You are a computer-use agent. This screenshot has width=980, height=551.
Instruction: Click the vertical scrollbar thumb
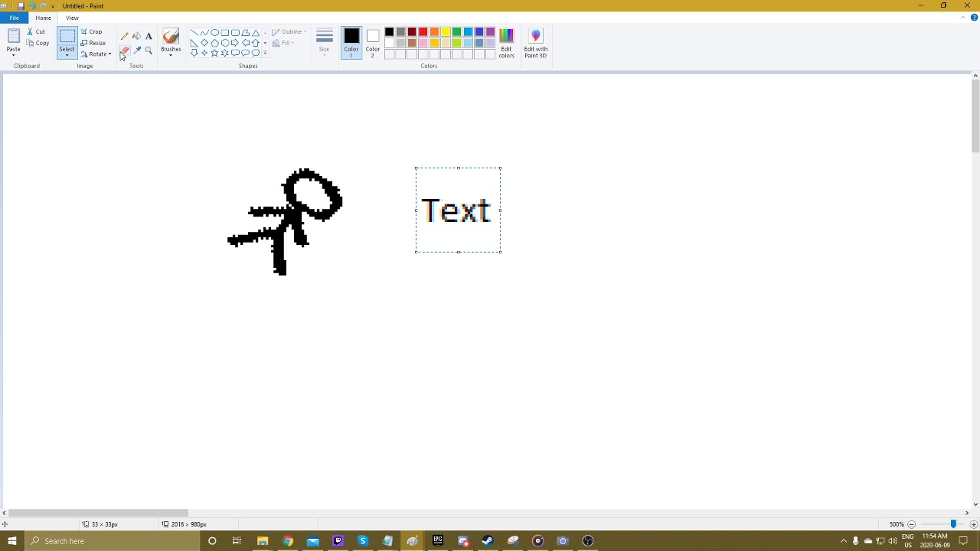point(975,115)
